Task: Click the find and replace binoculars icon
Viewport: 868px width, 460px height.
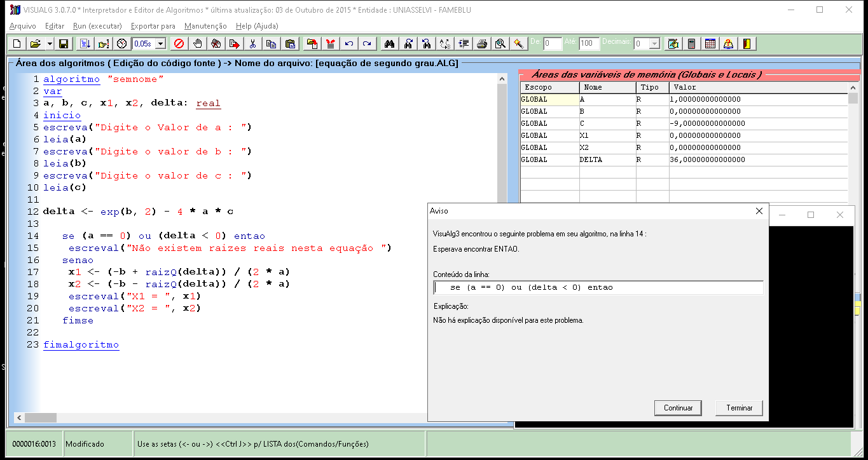Action: [x=427, y=44]
